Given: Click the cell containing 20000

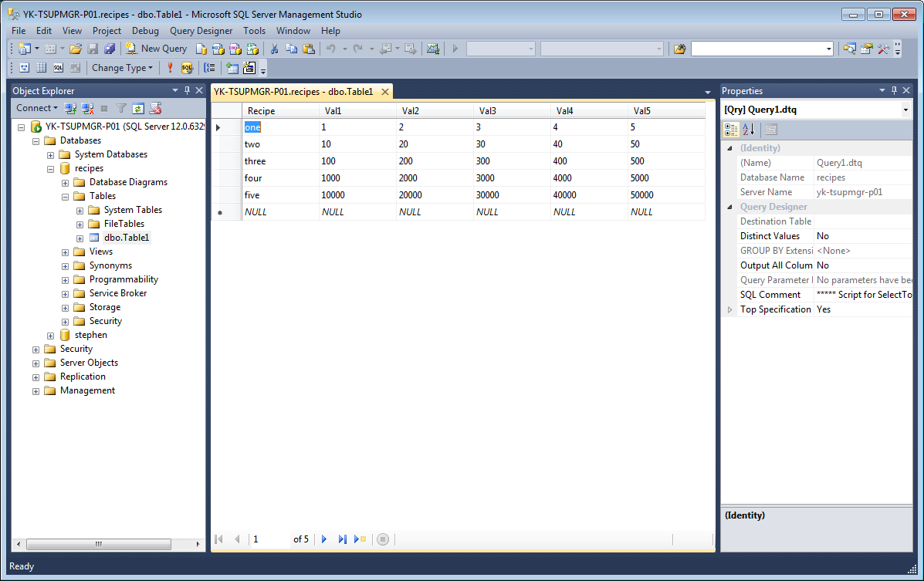Looking at the screenshot, I should [x=435, y=195].
